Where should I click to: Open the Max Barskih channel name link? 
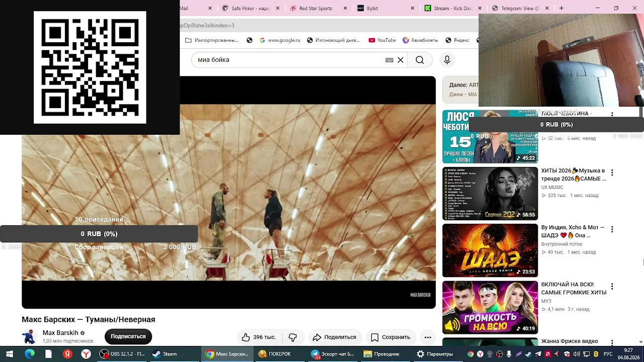pos(60,333)
